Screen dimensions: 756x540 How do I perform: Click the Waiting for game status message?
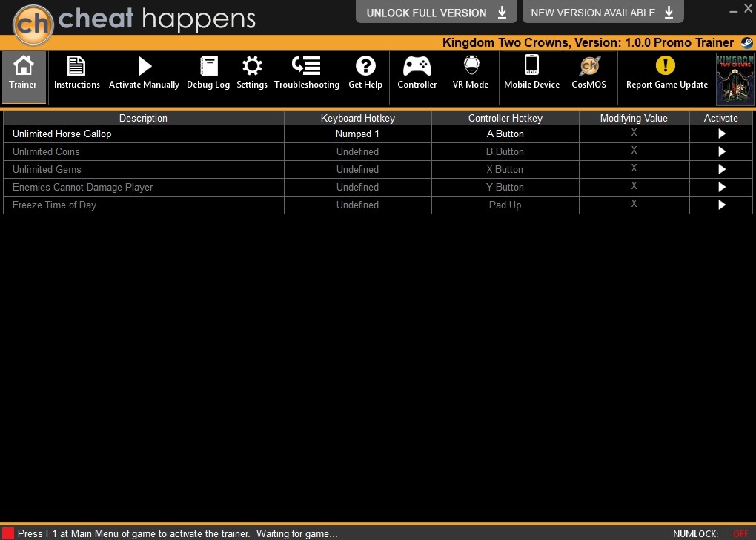pyautogui.click(x=297, y=534)
